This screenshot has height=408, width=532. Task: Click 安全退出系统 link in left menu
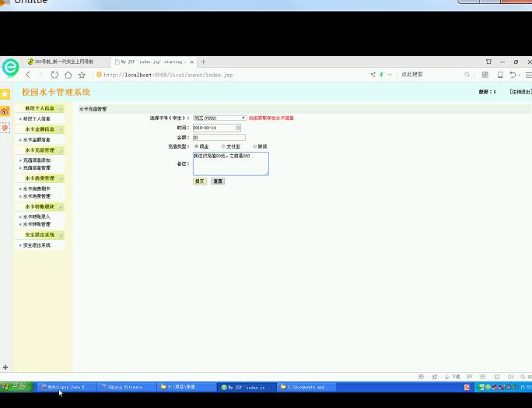(37, 245)
